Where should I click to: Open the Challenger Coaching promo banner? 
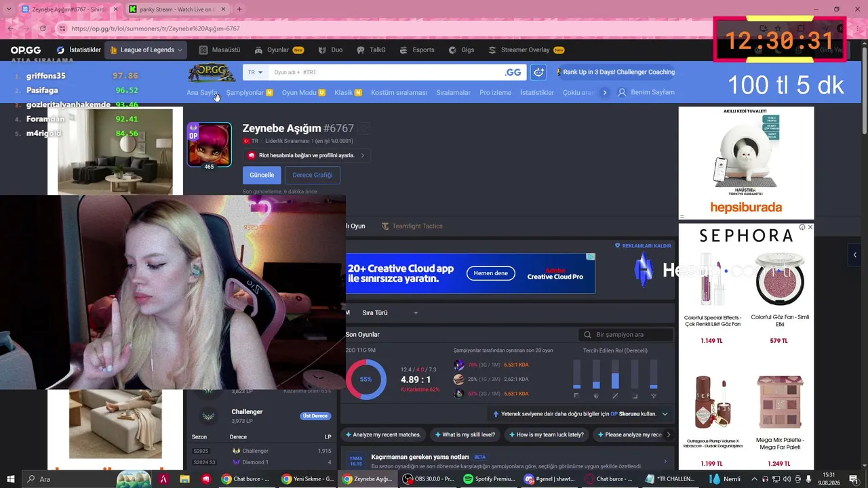point(615,73)
